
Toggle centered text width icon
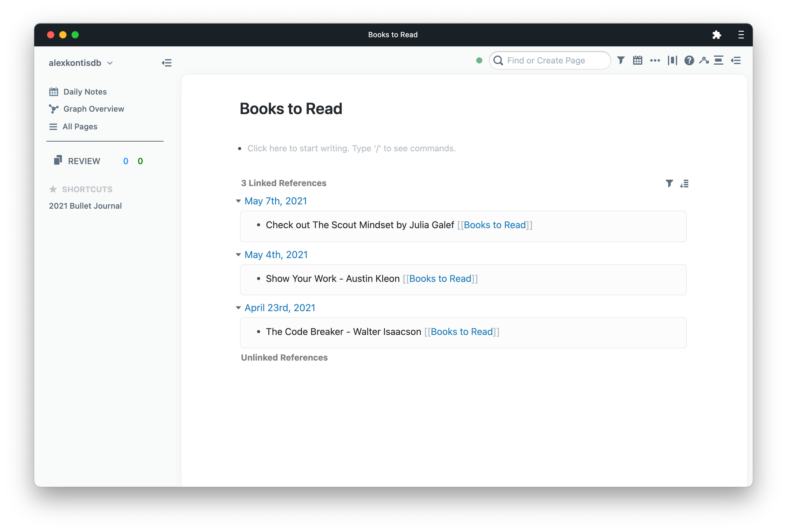[719, 61]
